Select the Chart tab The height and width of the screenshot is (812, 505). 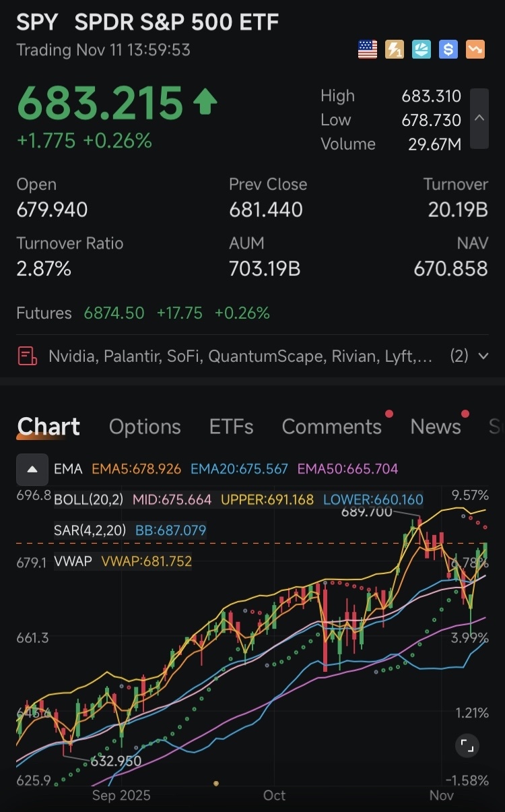click(48, 427)
